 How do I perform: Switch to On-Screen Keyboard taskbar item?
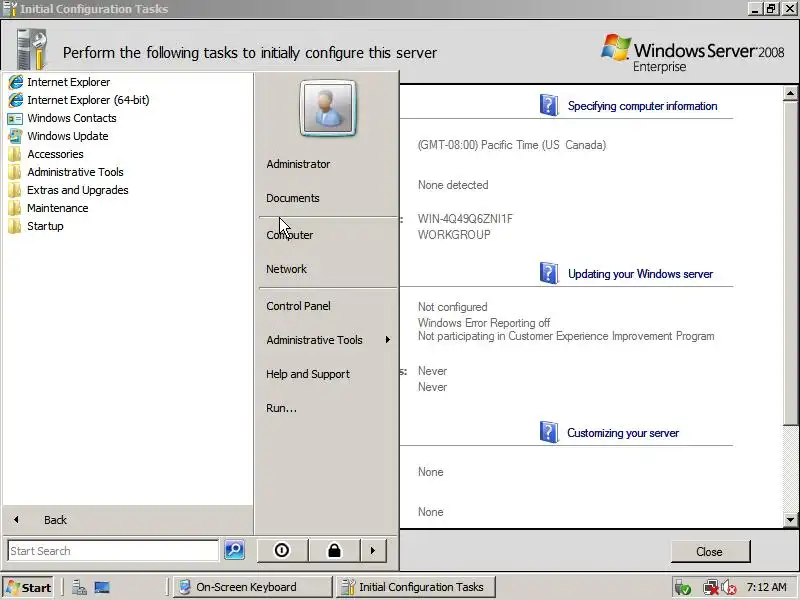tap(253, 587)
